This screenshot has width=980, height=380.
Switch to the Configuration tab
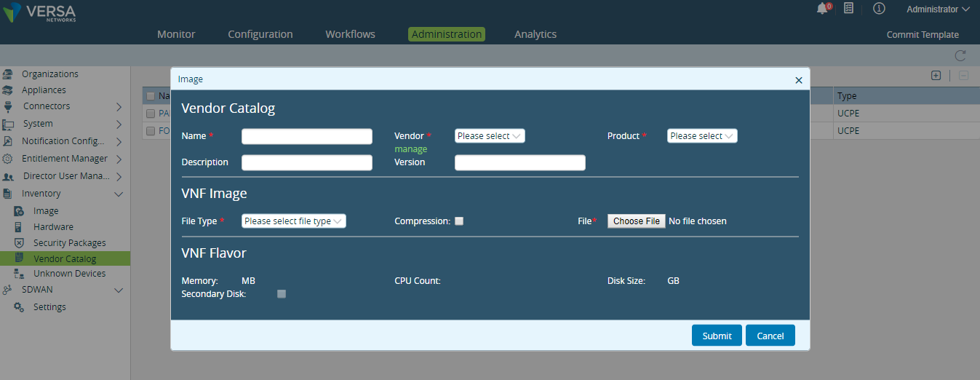pyautogui.click(x=260, y=34)
